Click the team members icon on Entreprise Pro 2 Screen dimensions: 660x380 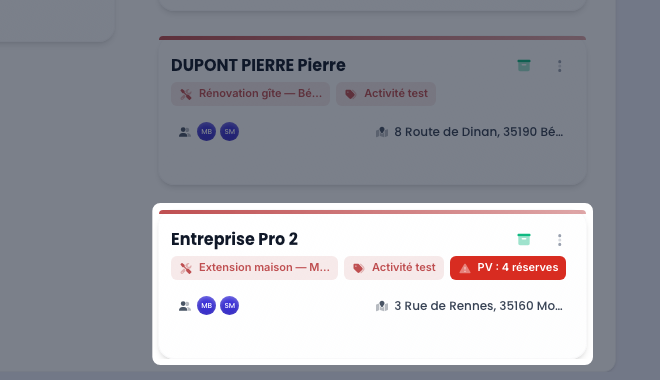click(184, 306)
